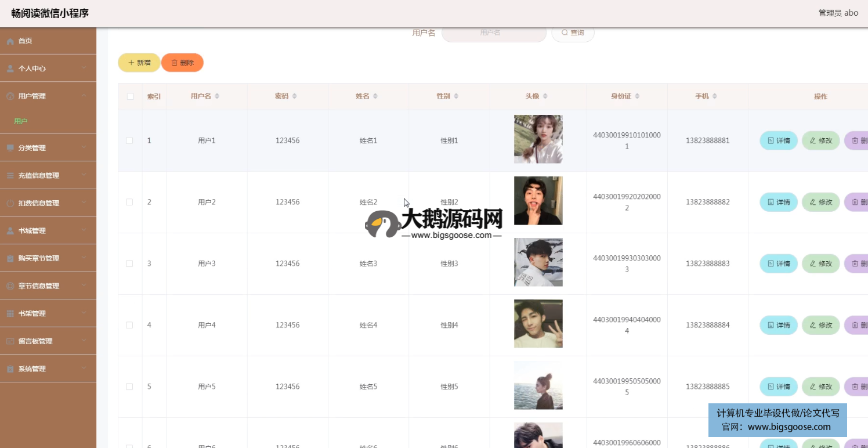Click the person icon beside 个人中心
The height and width of the screenshot is (448, 868).
10,68
